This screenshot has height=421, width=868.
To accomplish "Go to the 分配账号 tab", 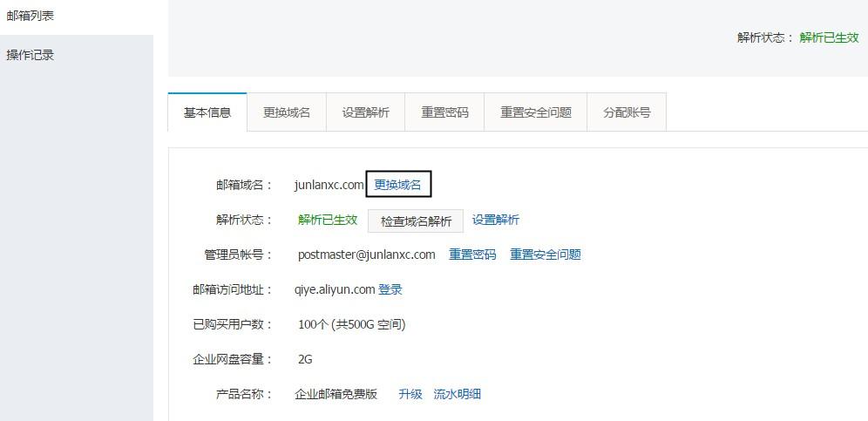I will 627,112.
